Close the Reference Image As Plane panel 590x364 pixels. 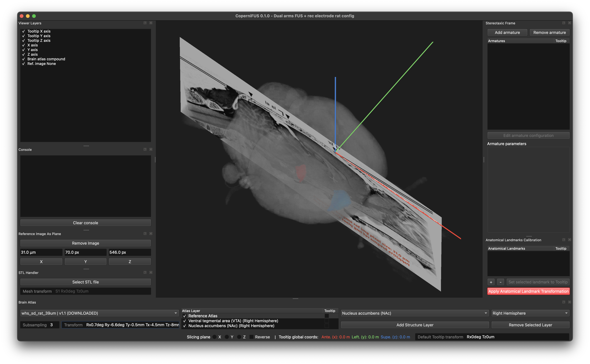coord(151,234)
